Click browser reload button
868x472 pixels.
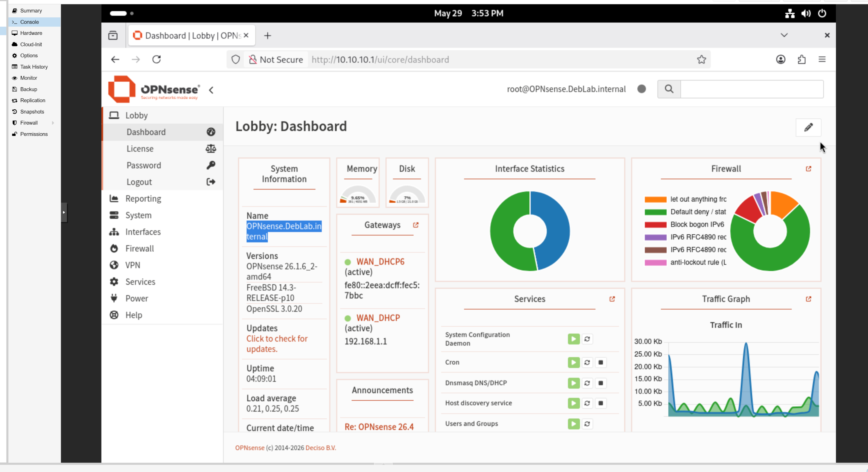tap(156, 60)
